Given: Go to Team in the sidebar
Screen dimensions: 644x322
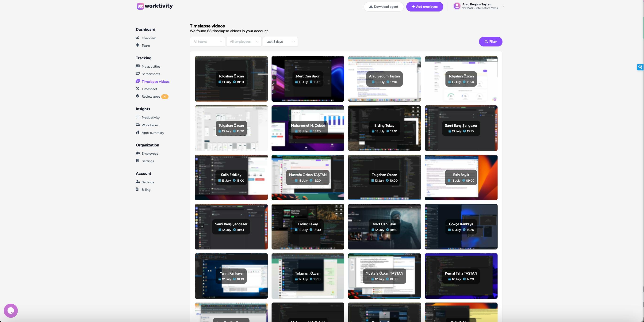Looking at the screenshot, I should click(x=146, y=46).
